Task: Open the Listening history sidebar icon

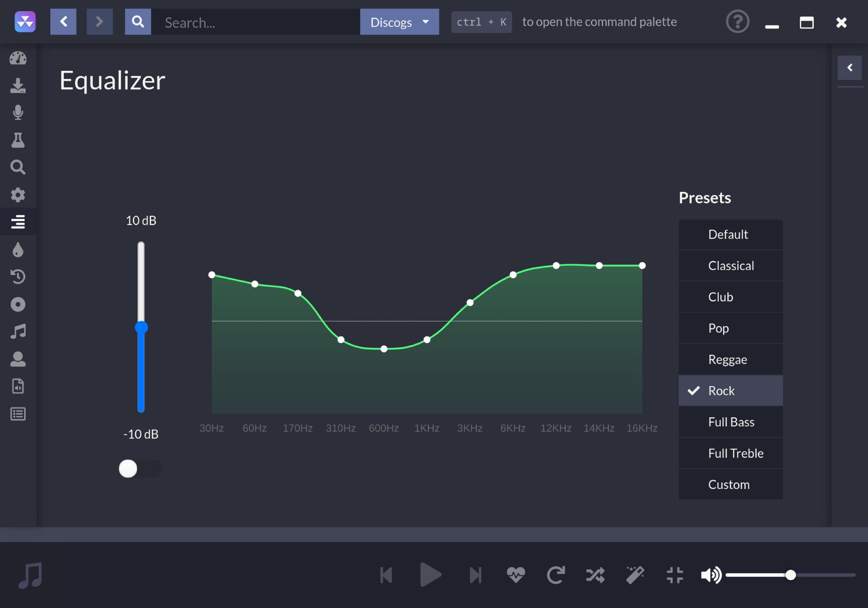Action: pos(18,276)
